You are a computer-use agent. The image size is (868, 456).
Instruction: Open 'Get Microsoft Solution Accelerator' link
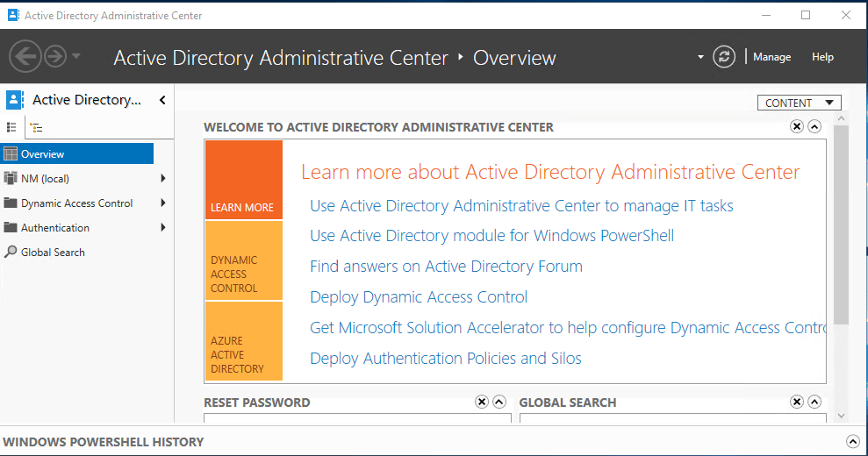(568, 328)
